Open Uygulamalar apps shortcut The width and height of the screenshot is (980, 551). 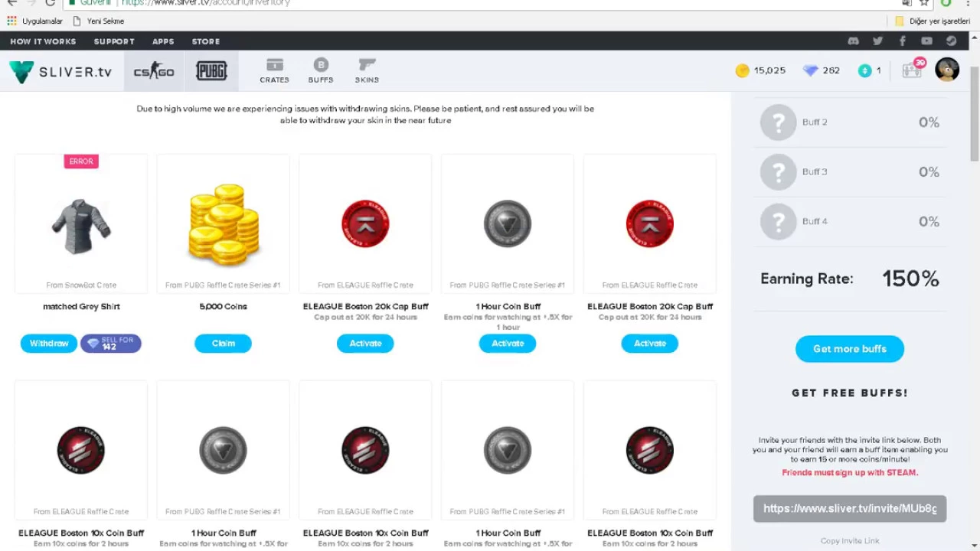coord(35,21)
